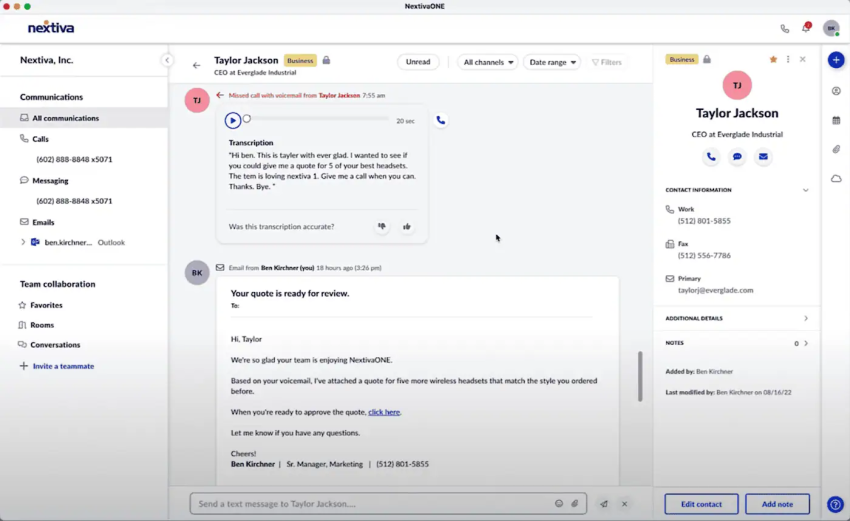
Task: Open the notifications bell
Action: (806, 28)
